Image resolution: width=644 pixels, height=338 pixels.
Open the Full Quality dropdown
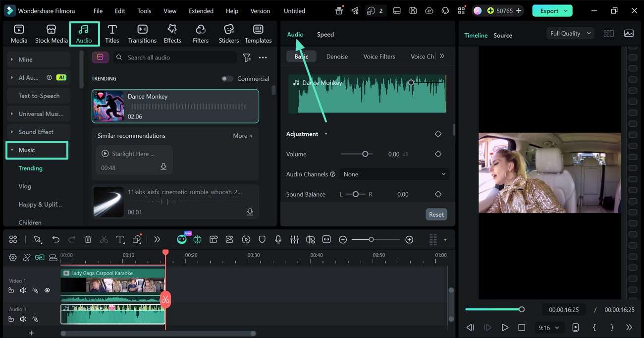(x=571, y=33)
